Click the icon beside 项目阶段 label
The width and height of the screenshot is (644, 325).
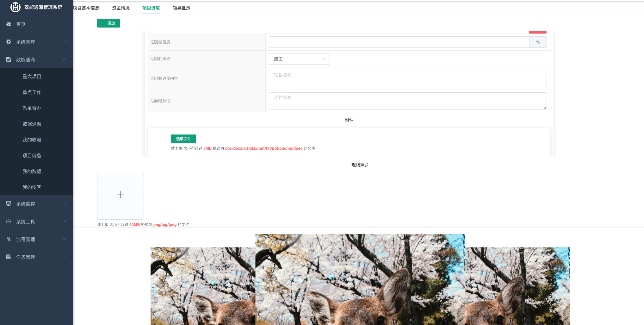[153, 59]
